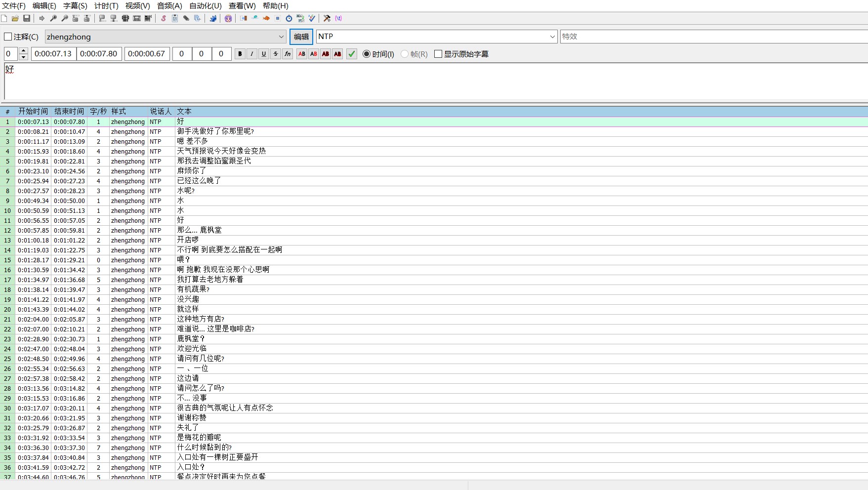This screenshot has height=490, width=868.
Task: Open the Kanji Timer icon
Action: point(300,18)
